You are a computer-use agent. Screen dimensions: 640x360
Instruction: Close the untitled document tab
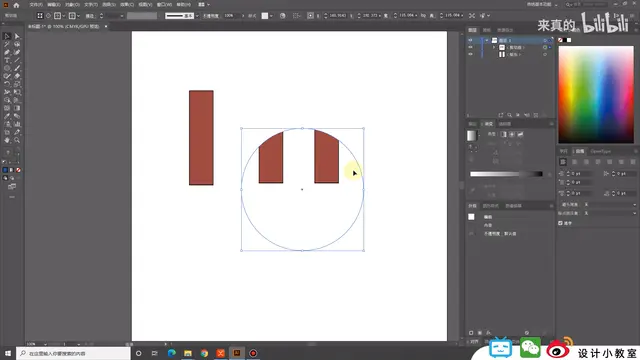[x=106, y=27]
